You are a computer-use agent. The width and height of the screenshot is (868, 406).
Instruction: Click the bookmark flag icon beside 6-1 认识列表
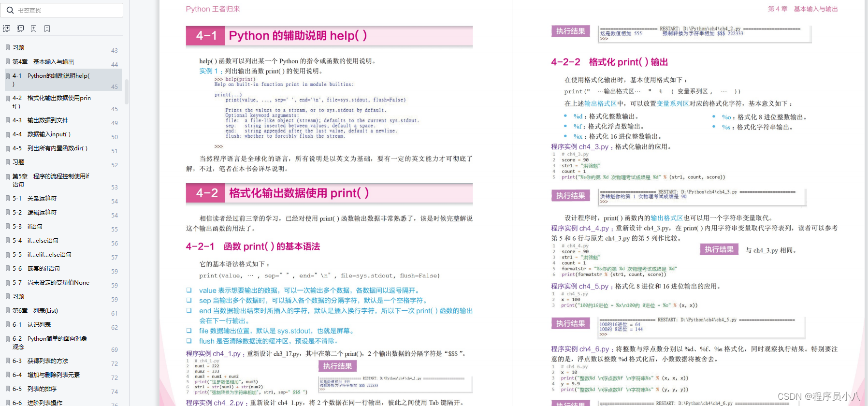(8, 325)
